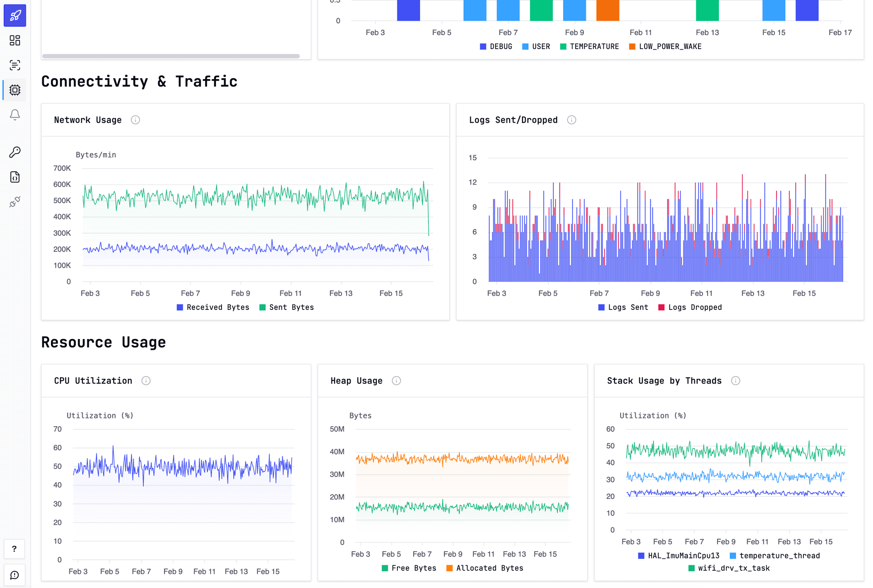The image size is (873, 588).
Task: Open the dashboards grid icon in sidebar
Action: tap(15, 40)
